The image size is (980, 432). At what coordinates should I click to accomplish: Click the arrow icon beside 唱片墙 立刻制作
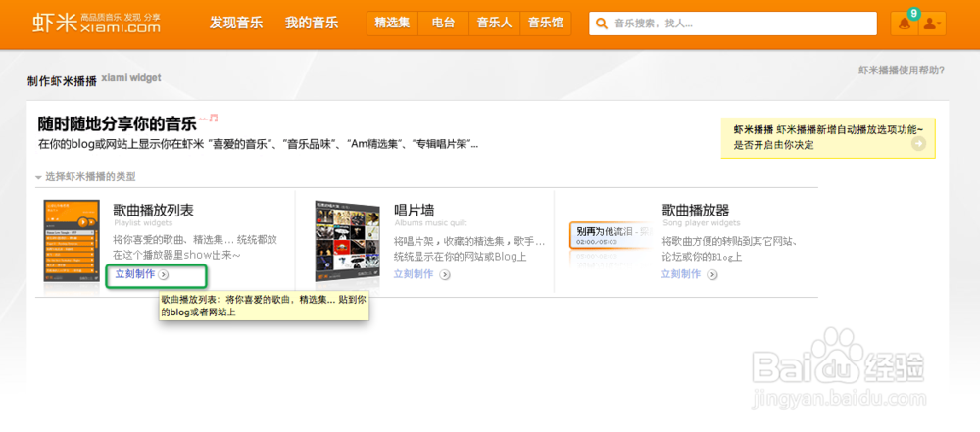[x=444, y=274]
